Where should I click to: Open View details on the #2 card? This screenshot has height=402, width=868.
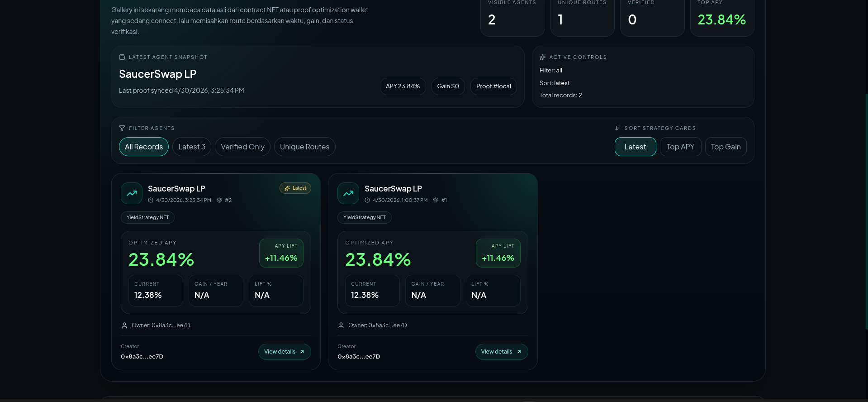(285, 352)
